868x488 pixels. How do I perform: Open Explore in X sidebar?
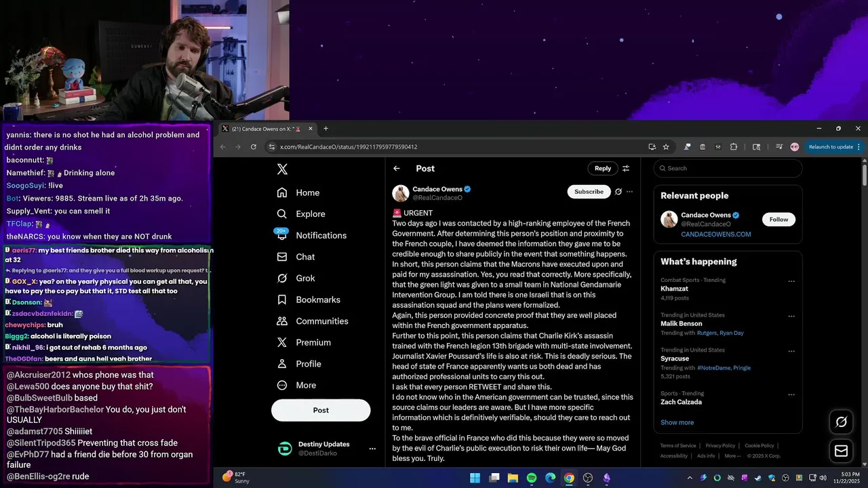pos(300,213)
